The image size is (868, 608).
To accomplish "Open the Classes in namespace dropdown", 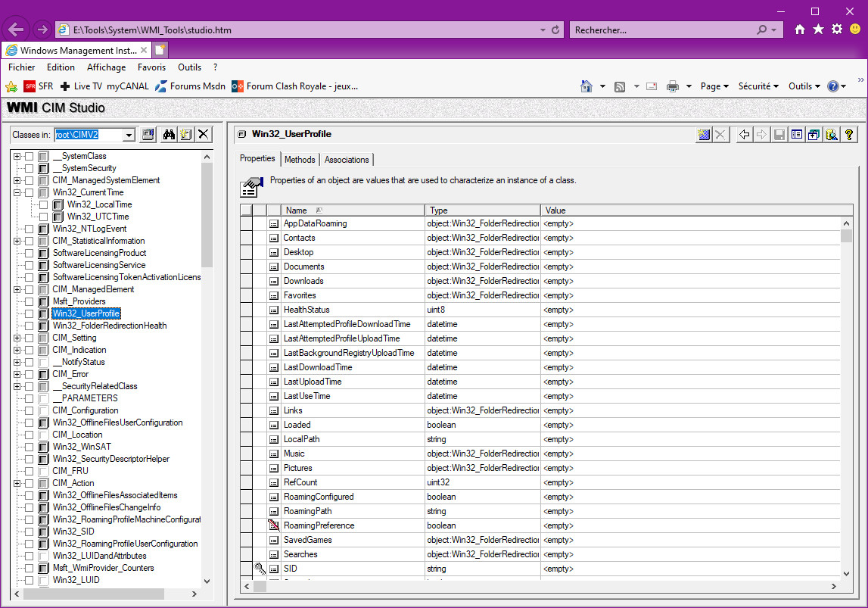I will pos(129,135).
